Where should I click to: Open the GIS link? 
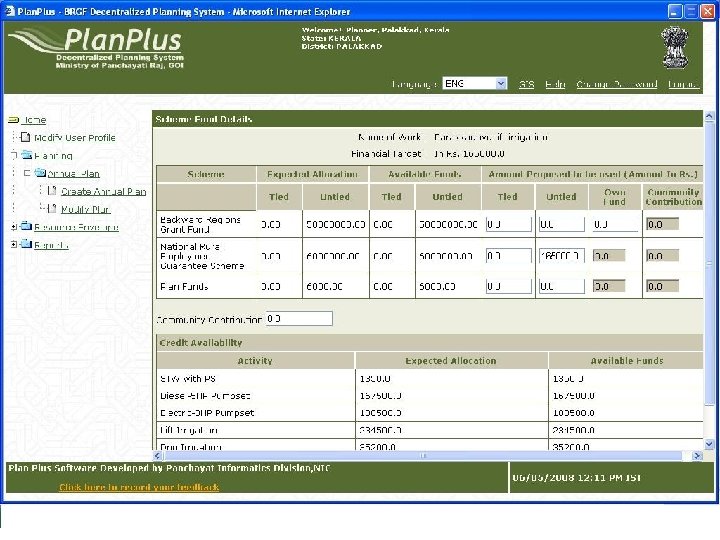[526, 84]
